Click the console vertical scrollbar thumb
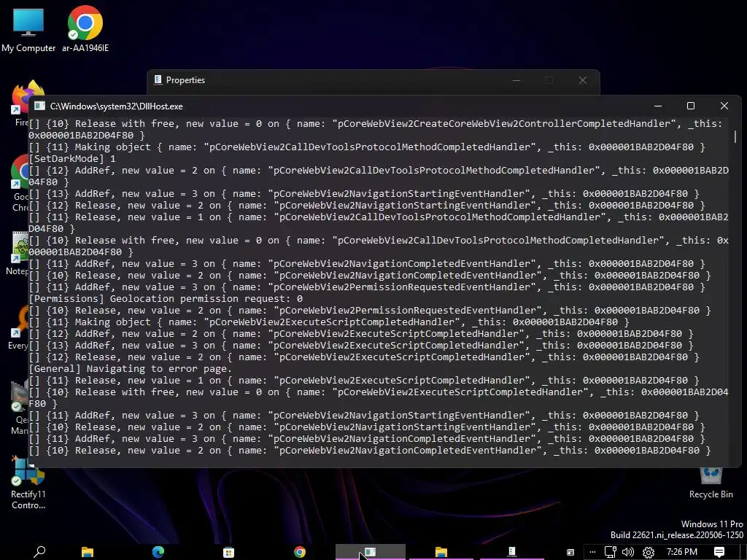 [735, 136]
